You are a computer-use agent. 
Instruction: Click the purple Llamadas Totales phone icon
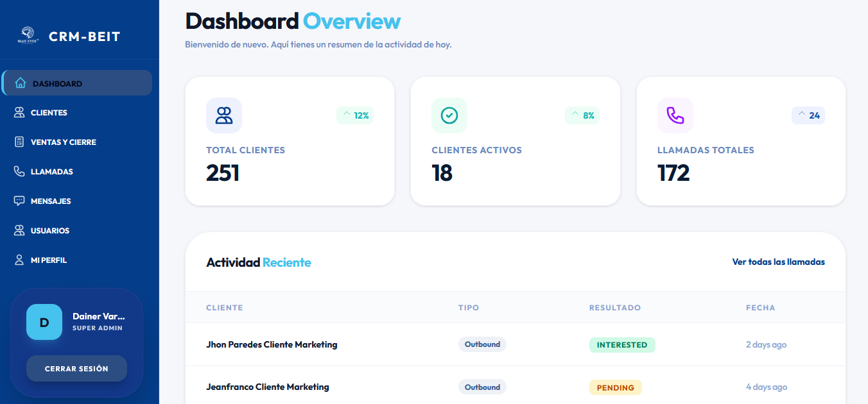click(675, 115)
